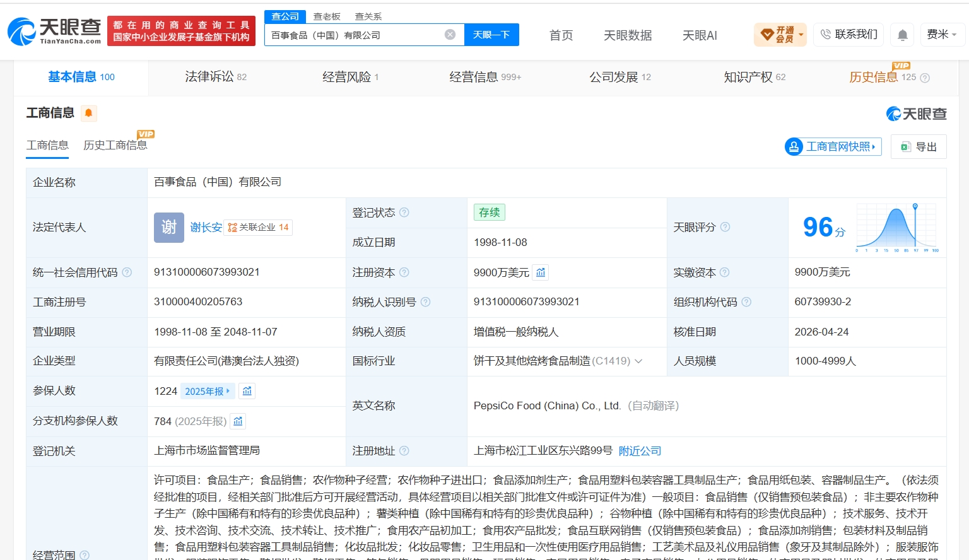Click the notification bell icon in header
Viewport: 969px width, 560px height.
point(903,35)
